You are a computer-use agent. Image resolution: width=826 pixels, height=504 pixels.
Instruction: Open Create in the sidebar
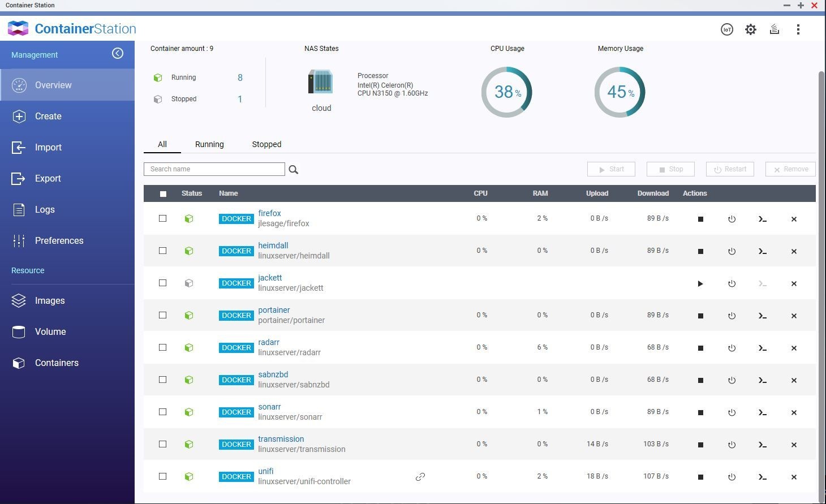coord(67,116)
